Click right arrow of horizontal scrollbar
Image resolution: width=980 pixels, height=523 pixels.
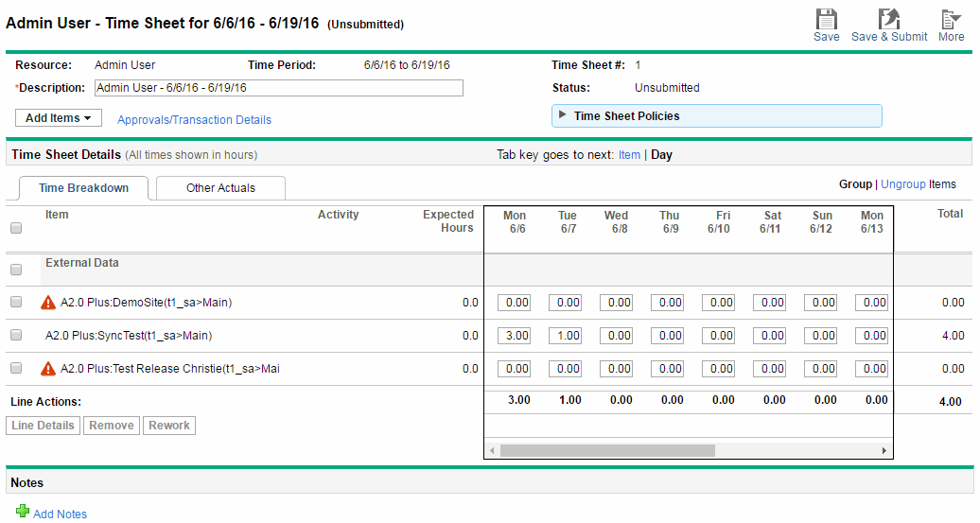(x=884, y=451)
